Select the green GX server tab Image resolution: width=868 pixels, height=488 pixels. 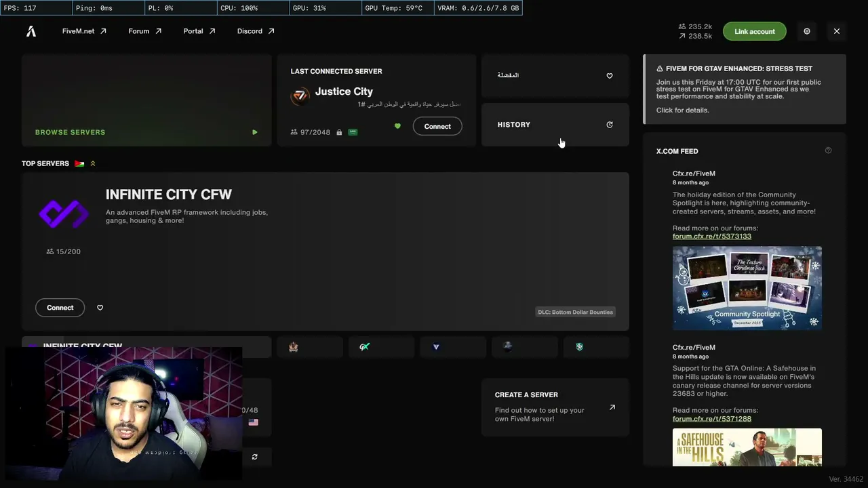[382, 347]
